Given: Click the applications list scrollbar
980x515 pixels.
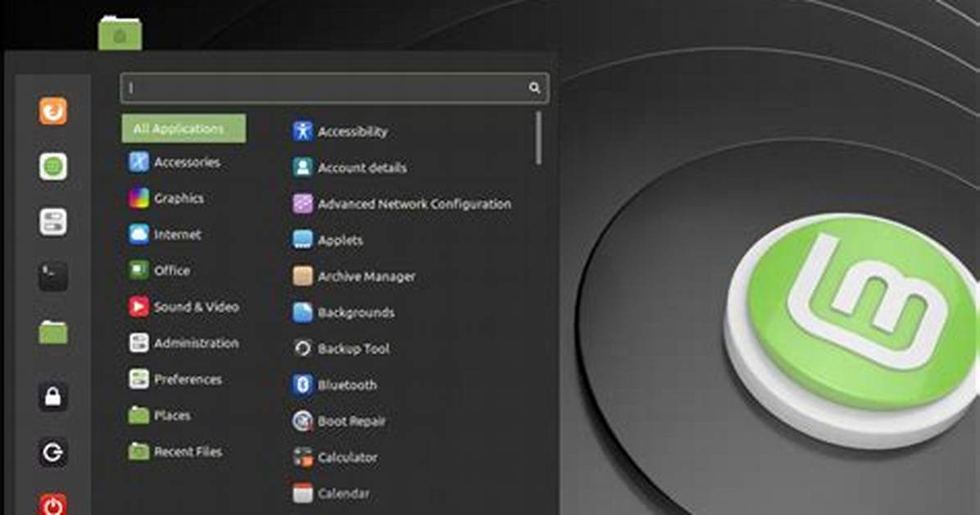Looking at the screenshot, I should [x=538, y=139].
